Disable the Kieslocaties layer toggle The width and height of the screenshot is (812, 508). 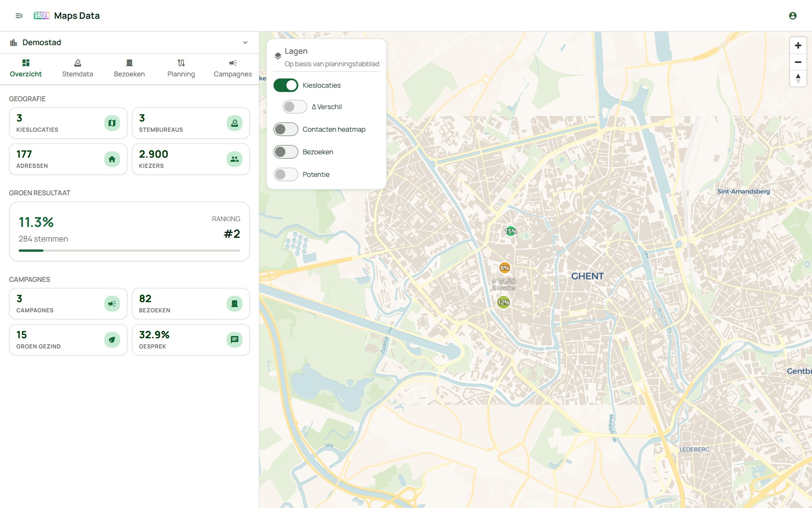(x=286, y=85)
